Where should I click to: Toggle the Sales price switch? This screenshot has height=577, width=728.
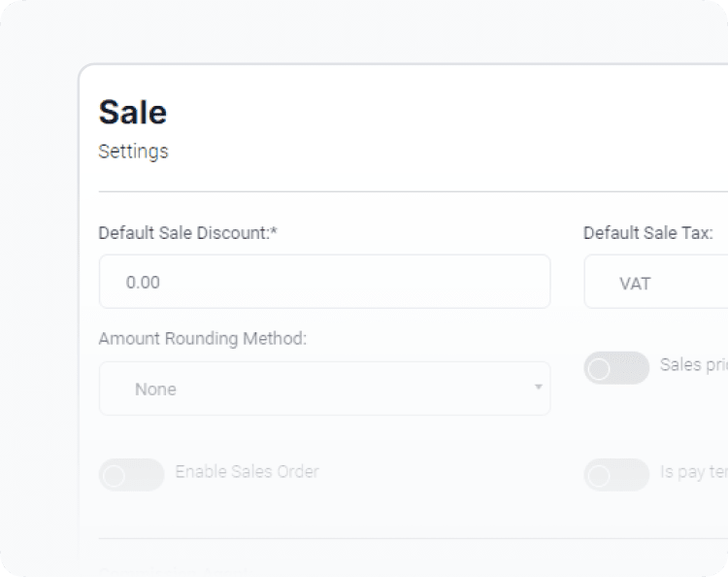point(615,367)
